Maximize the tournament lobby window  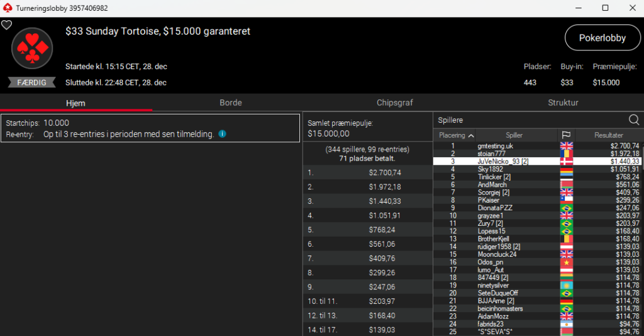click(605, 8)
